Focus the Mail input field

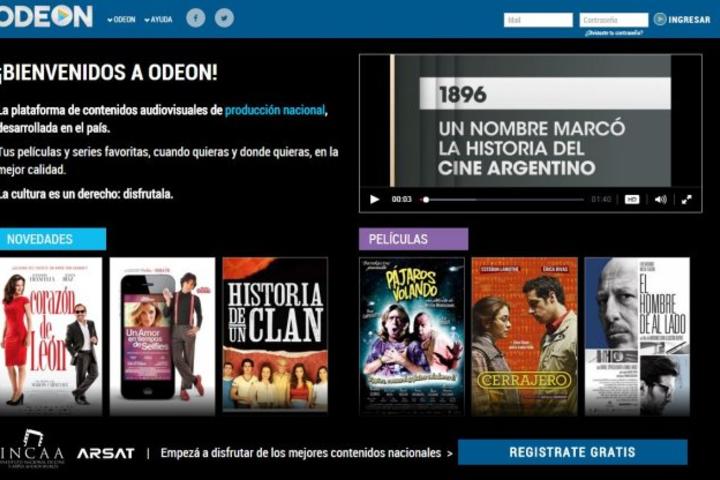click(538, 20)
